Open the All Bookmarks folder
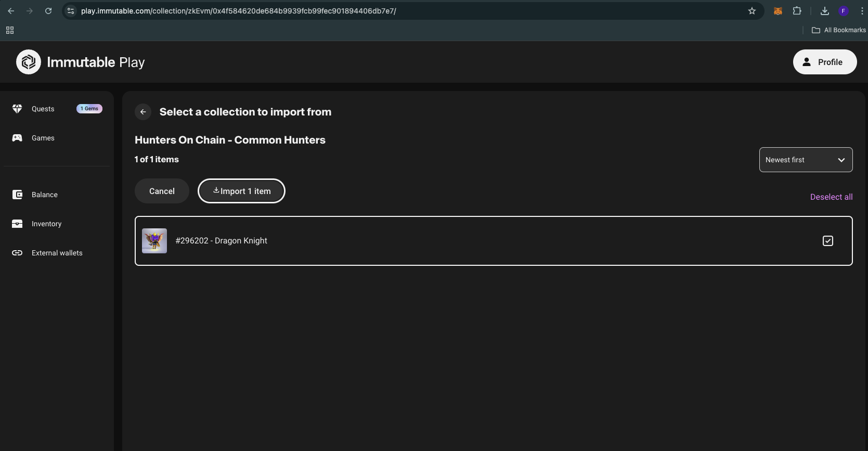This screenshot has width=868, height=451. tap(839, 30)
